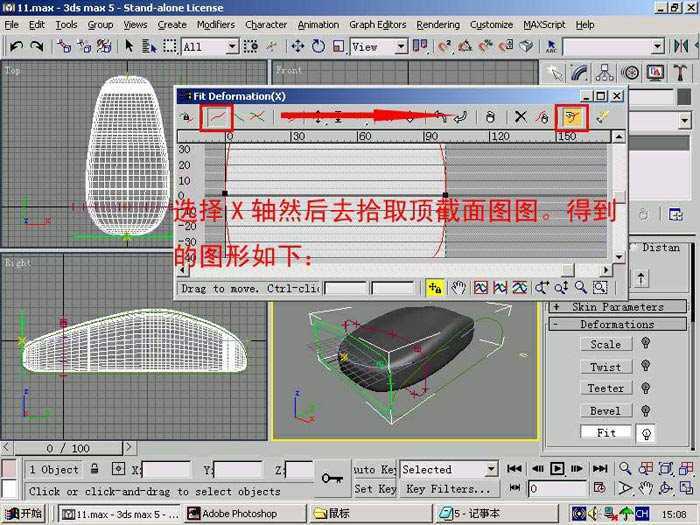Toggle the 3D Snap button
The height and width of the screenshot is (525, 700).
(x=444, y=46)
